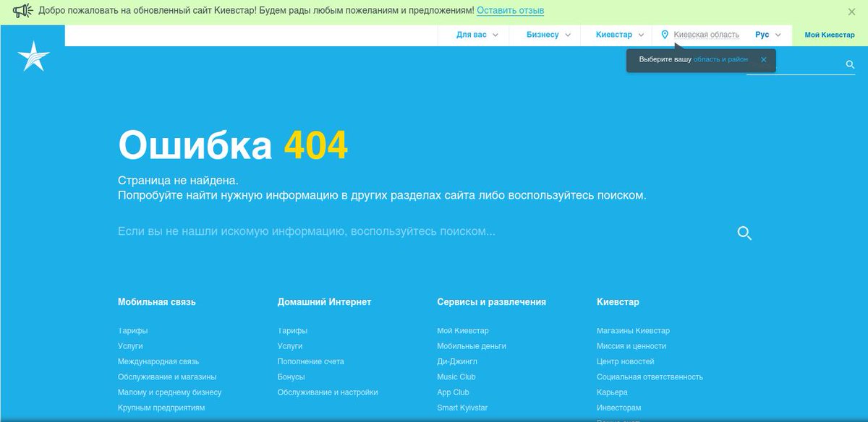Open 'Услуги' under Домашний Интернет

[290, 346]
